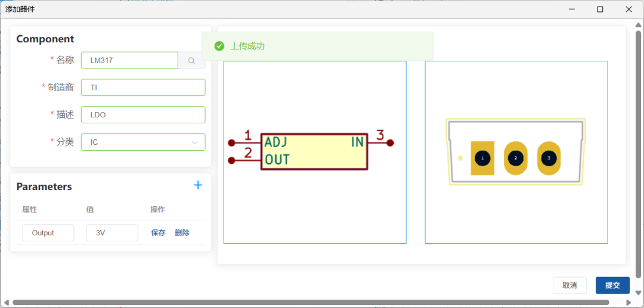The image size is (644, 308).
Task: Maximize the 添加器件 window
Action: [600, 9]
